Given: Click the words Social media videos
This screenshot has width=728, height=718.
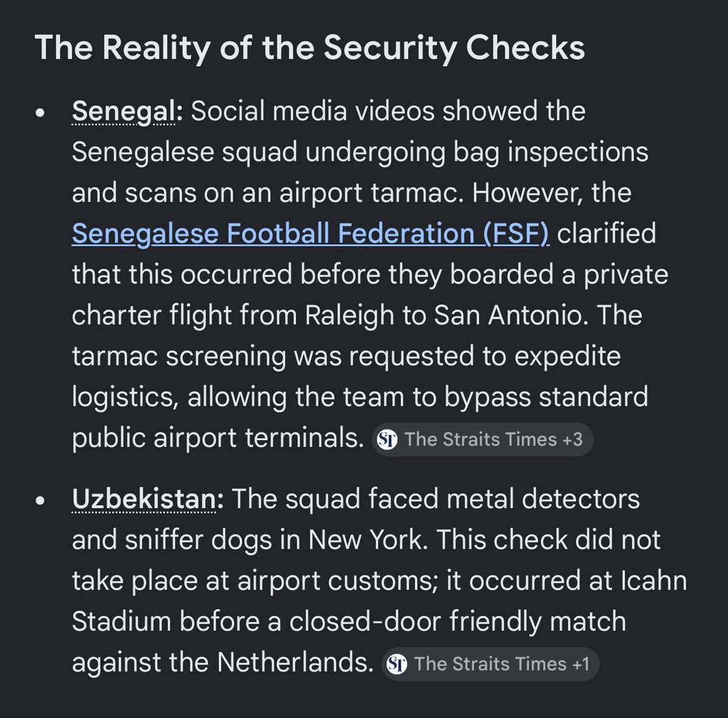Looking at the screenshot, I should (x=313, y=111).
